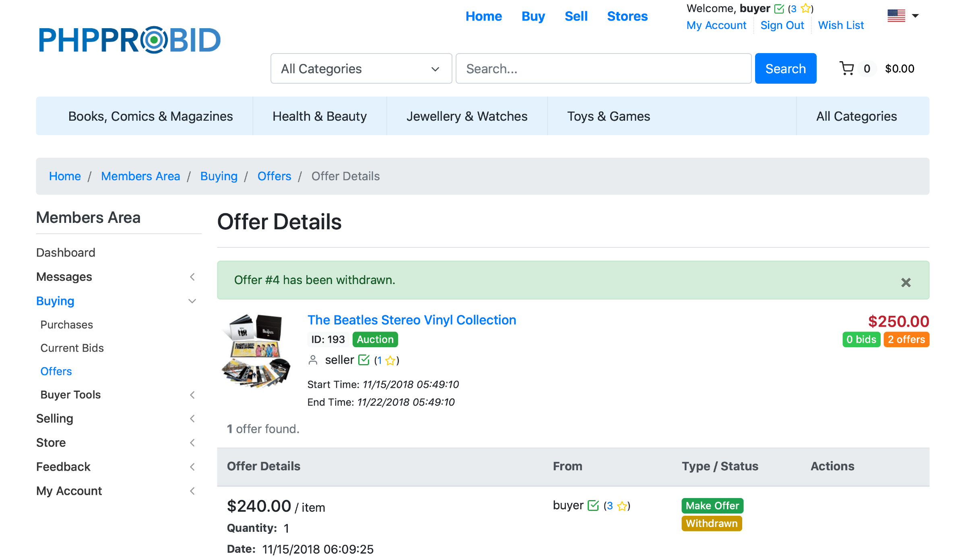Open the All Categories search dropdown

361,69
